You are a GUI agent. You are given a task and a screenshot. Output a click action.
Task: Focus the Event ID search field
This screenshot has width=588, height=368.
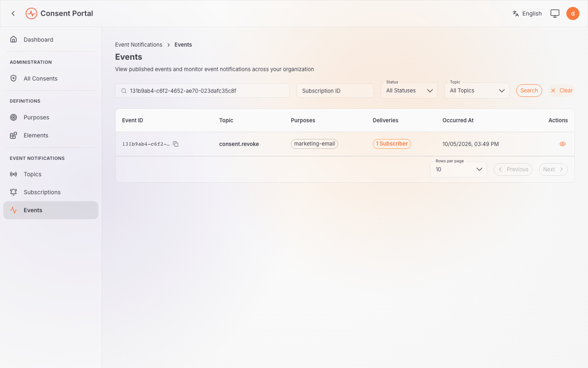[x=203, y=91]
